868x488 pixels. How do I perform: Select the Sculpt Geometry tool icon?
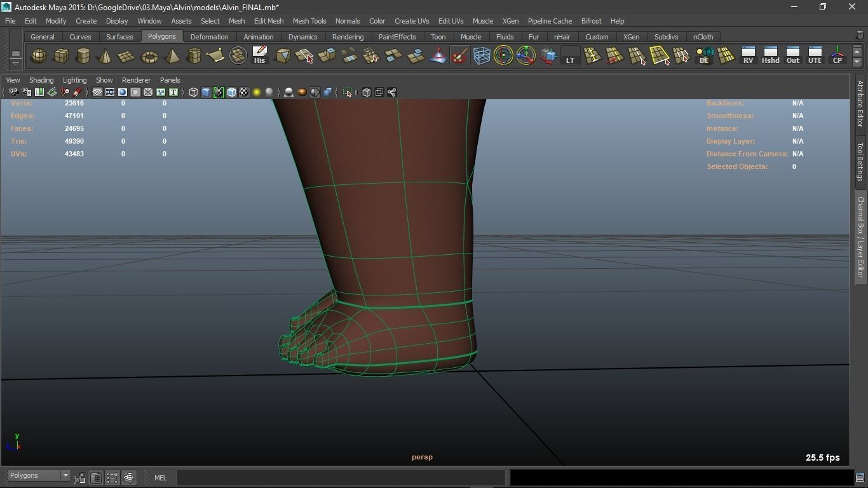click(x=459, y=56)
